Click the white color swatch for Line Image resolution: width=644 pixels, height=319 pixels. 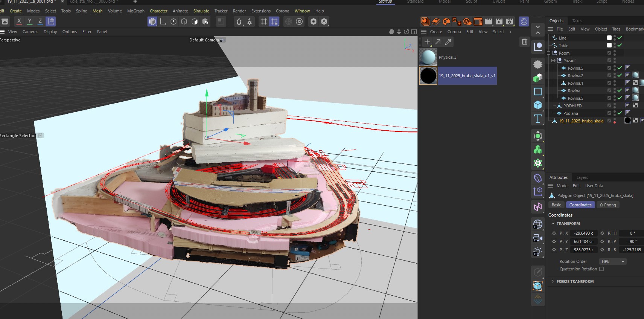point(609,38)
